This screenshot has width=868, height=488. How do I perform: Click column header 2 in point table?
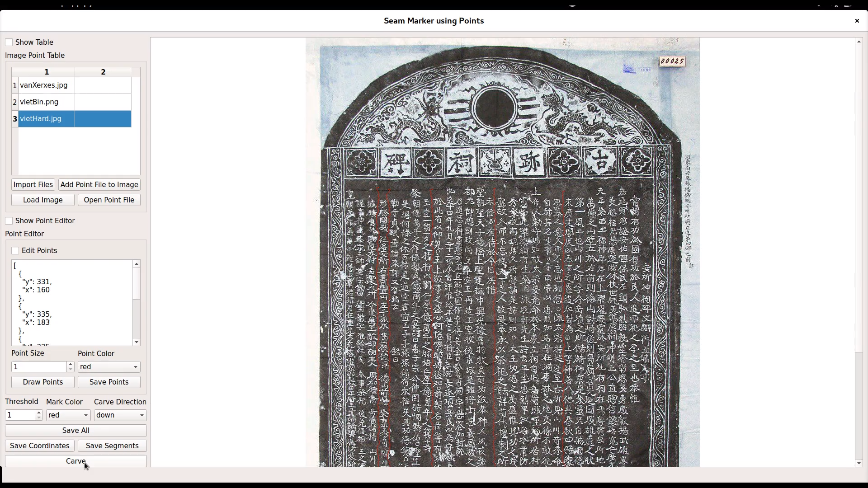(x=103, y=72)
